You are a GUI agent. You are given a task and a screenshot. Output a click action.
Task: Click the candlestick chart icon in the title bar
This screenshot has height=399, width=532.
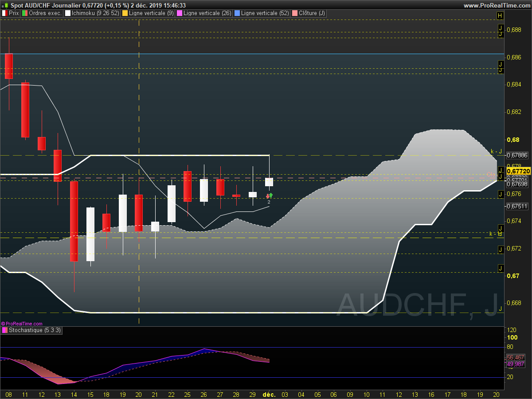pyautogui.click(x=5, y=5)
